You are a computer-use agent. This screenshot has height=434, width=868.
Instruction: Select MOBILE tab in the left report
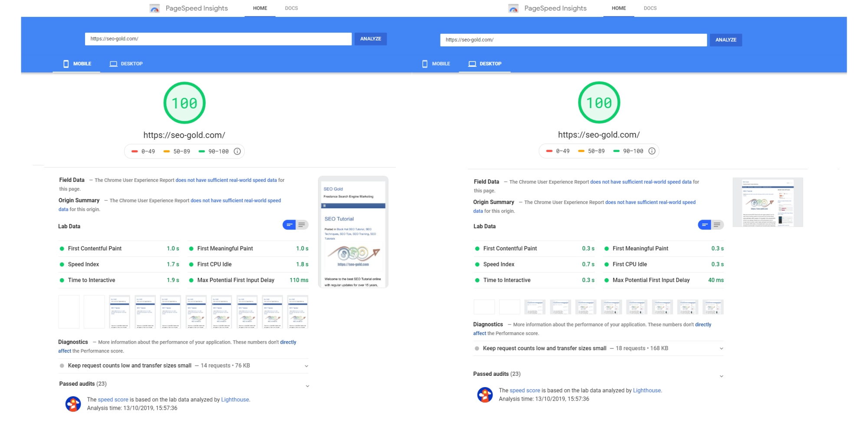[x=77, y=64]
